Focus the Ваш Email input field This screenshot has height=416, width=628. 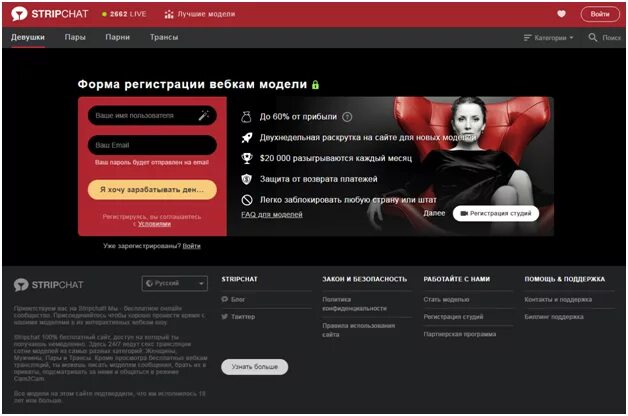(x=152, y=145)
